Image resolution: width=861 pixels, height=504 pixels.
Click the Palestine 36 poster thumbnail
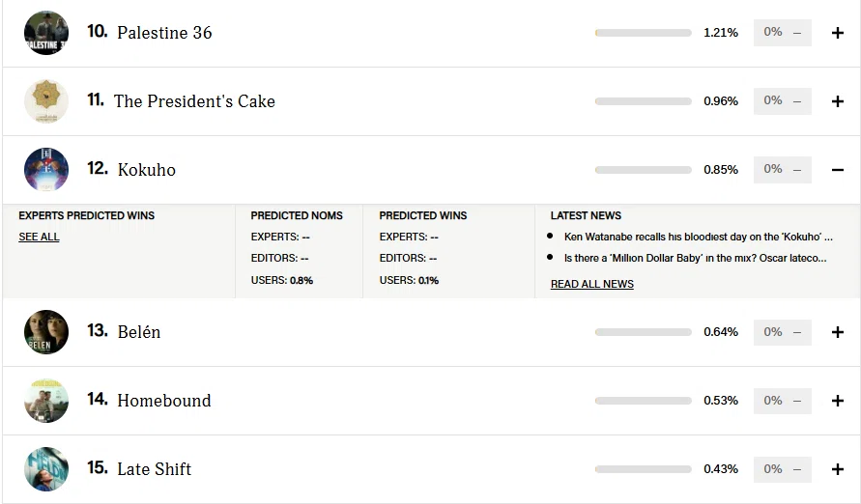click(x=46, y=33)
